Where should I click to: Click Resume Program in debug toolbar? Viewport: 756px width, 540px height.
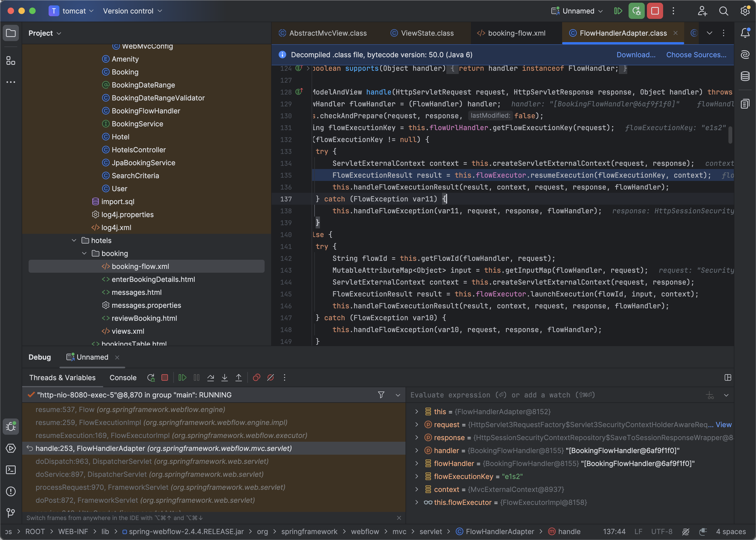[x=182, y=378]
